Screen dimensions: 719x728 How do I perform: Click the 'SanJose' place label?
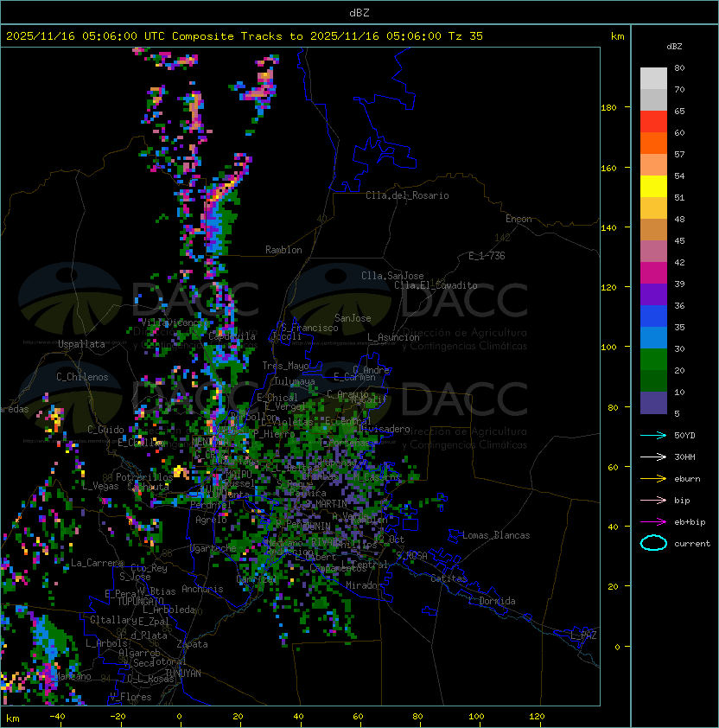353,318
